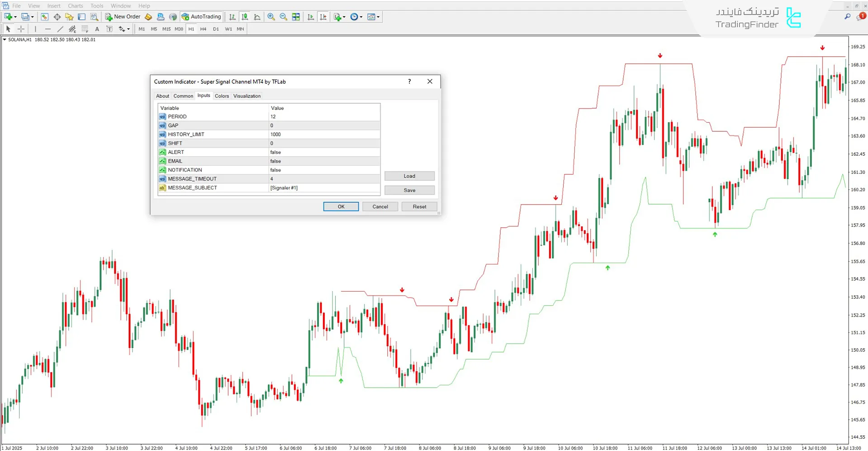Select the Crosshair cursor tool
The height and width of the screenshot is (451, 868).
click(x=21, y=29)
